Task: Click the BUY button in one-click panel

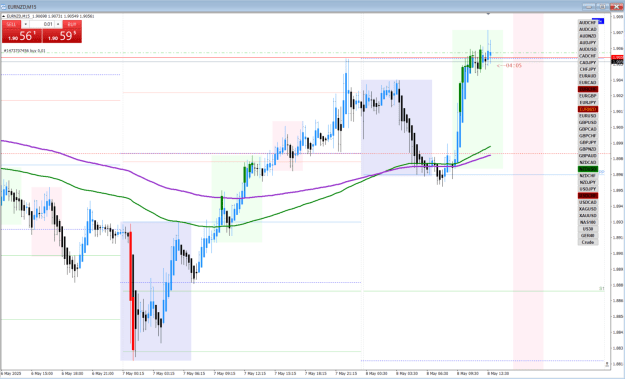Action: click(72, 24)
